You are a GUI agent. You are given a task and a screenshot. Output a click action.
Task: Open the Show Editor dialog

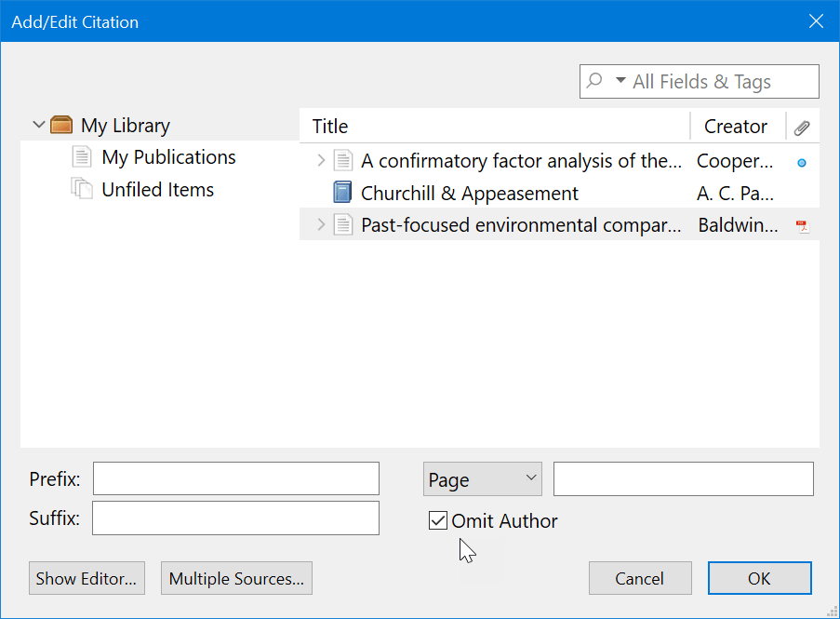[x=87, y=578]
